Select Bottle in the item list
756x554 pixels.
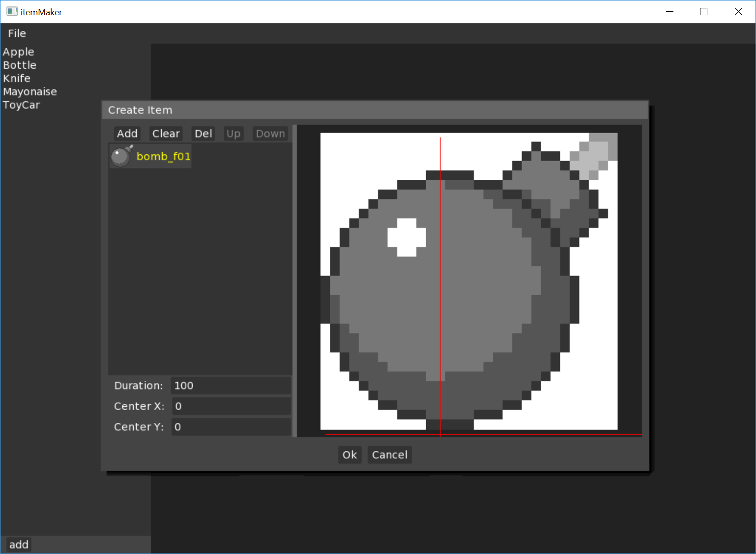click(x=20, y=65)
